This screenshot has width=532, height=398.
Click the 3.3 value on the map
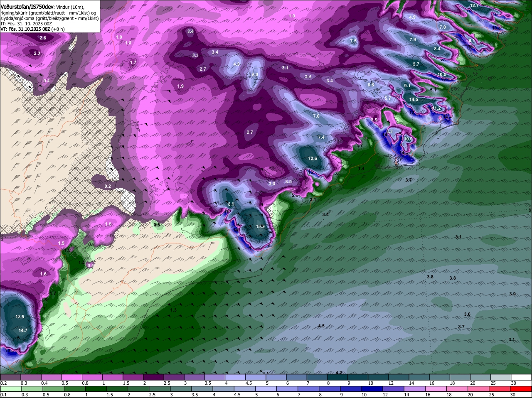tap(195, 55)
